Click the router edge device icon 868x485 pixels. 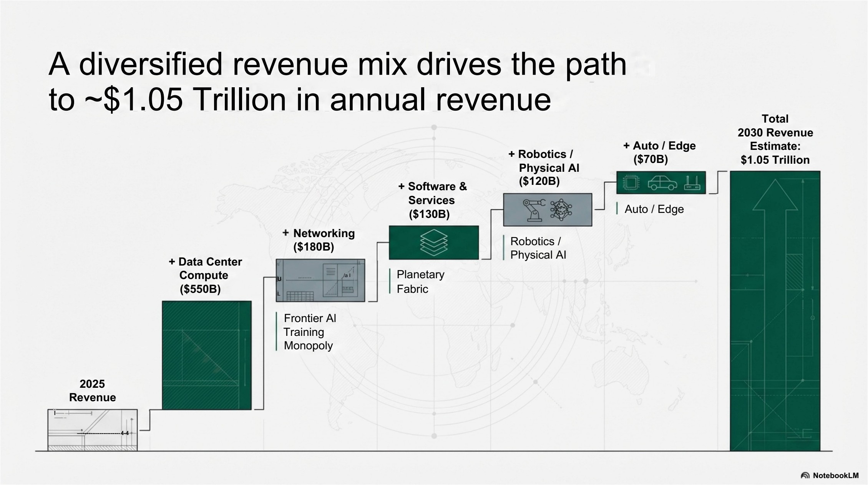click(692, 183)
